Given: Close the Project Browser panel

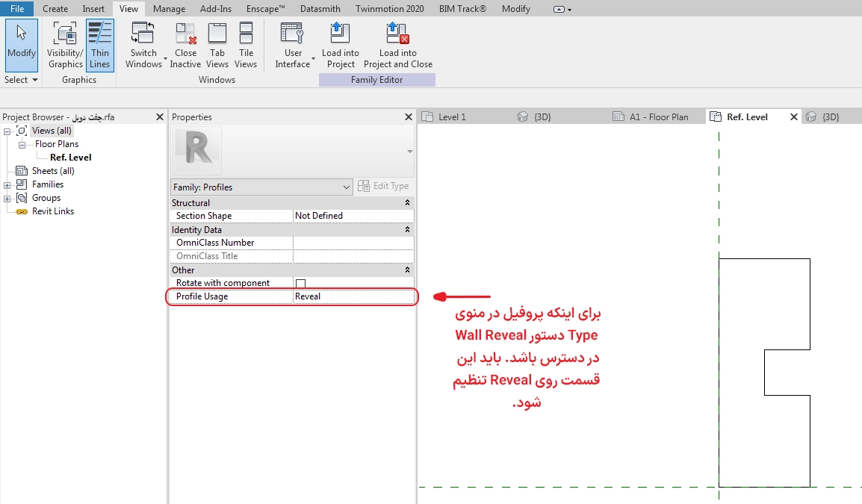Looking at the screenshot, I should (160, 117).
